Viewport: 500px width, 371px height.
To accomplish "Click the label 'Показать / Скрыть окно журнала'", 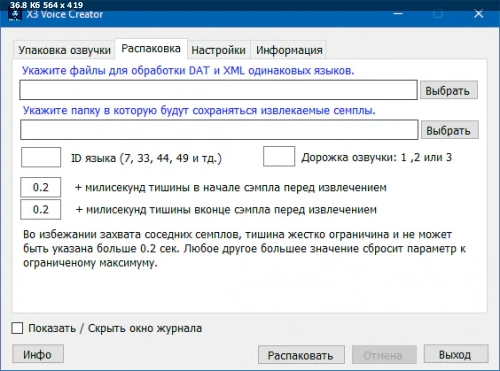I will [x=115, y=328].
